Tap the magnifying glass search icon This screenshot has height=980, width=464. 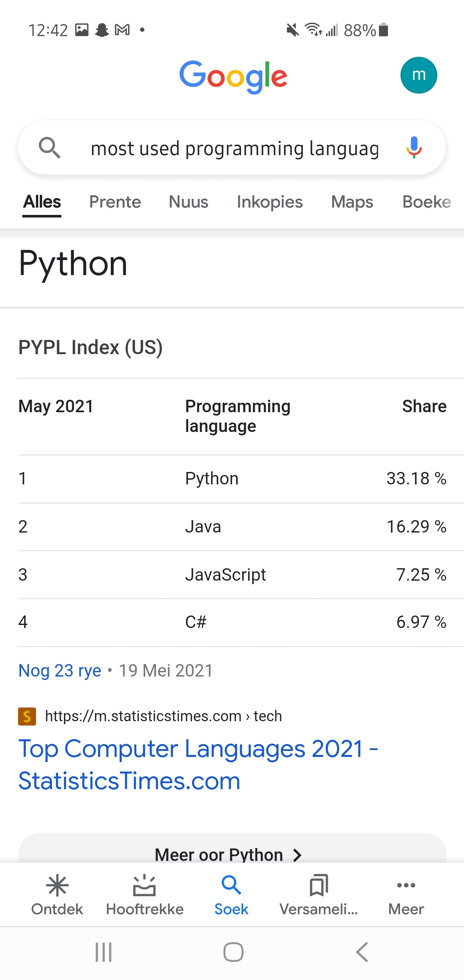(49, 147)
